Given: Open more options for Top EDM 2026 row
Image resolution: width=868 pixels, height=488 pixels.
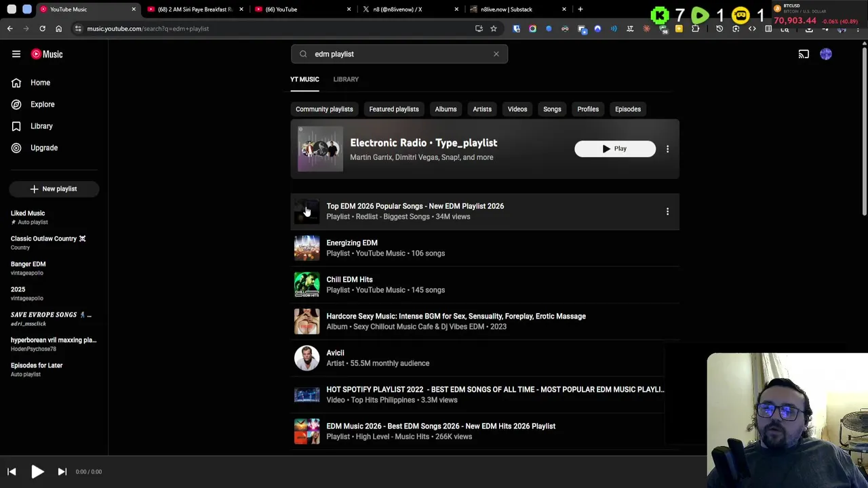Looking at the screenshot, I should coord(667,211).
